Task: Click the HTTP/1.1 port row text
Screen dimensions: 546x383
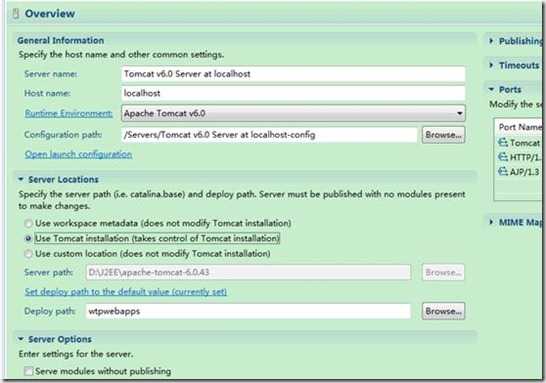Action: [x=525, y=157]
